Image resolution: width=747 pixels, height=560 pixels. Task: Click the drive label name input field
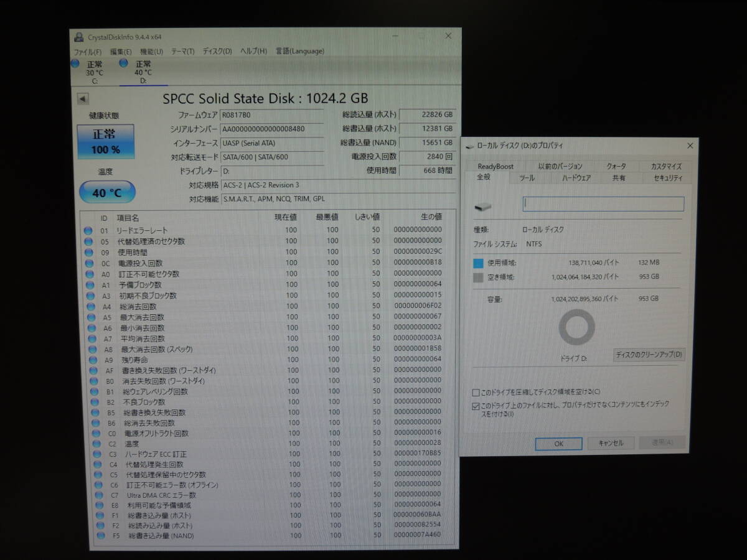point(604,203)
